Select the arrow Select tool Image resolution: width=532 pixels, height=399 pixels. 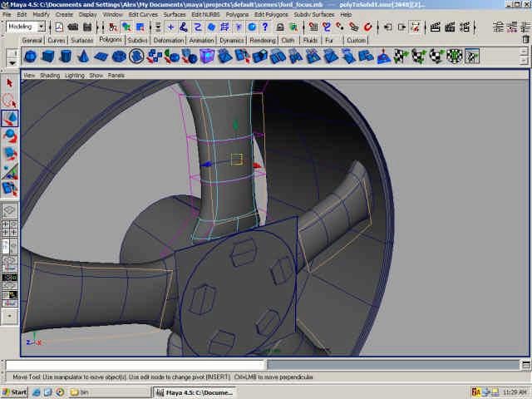10,82
